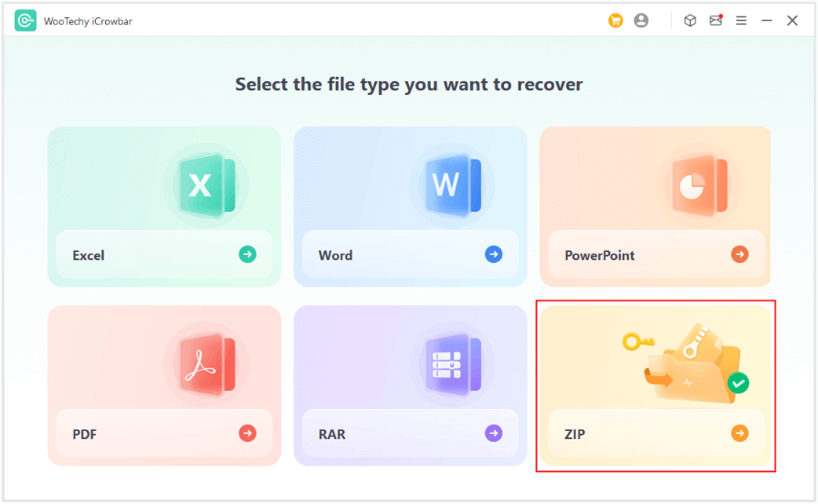Click the orange shopping cart icon
The image size is (818, 504).
[x=615, y=20]
